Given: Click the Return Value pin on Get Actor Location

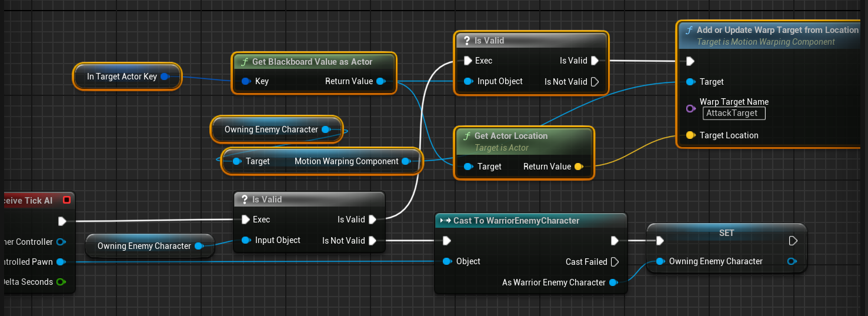Looking at the screenshot, I should [578, 167].
